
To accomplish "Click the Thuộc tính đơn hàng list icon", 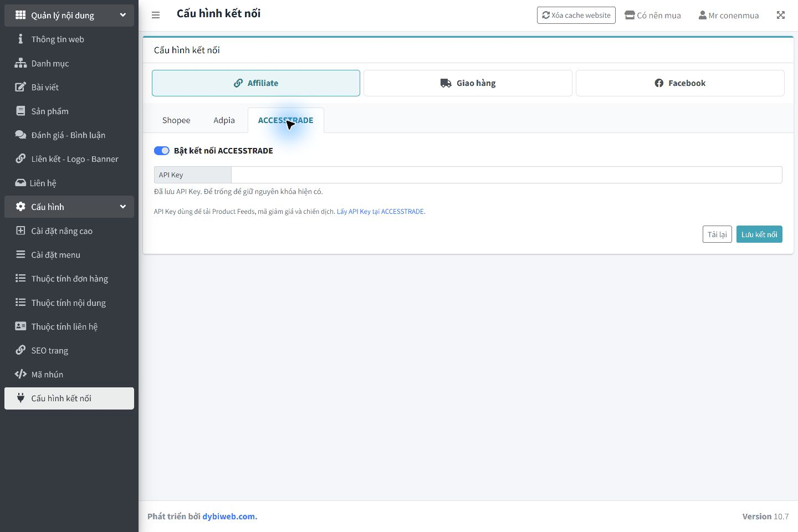I will 21,278.
